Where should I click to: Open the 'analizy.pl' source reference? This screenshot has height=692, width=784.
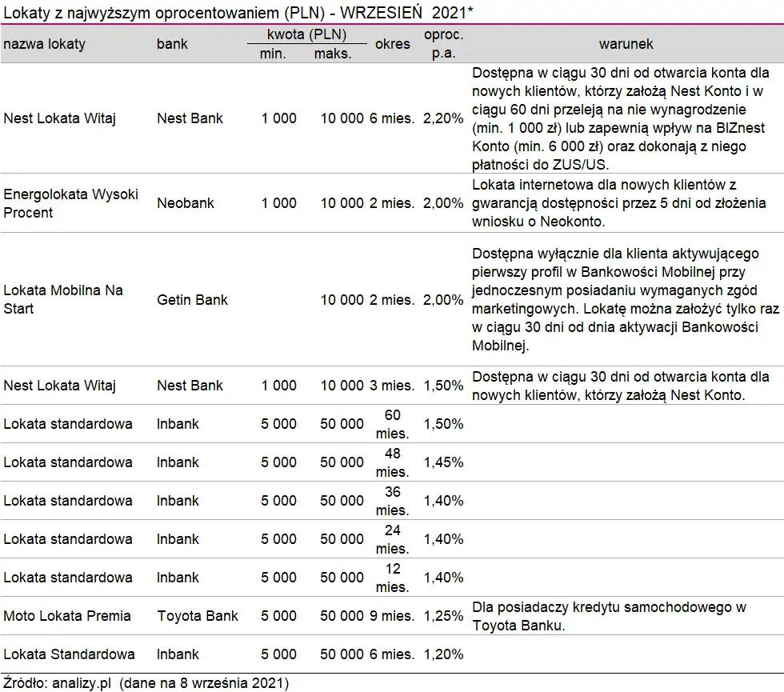[82, 683]
